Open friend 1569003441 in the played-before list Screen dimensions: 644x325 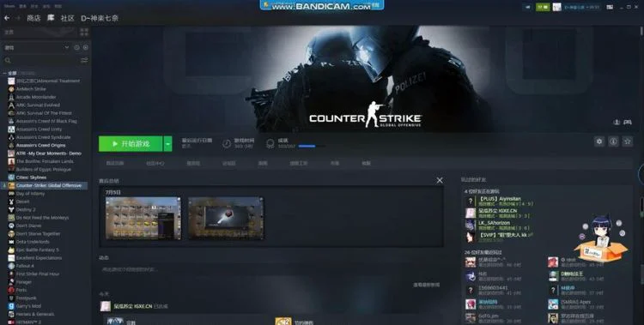pos(493,290)
